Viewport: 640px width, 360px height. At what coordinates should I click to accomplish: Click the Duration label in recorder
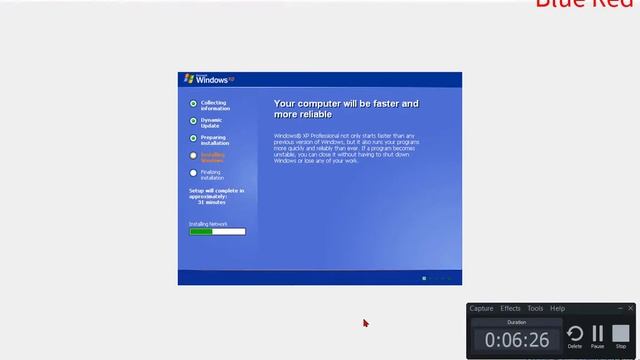[516, 322]
